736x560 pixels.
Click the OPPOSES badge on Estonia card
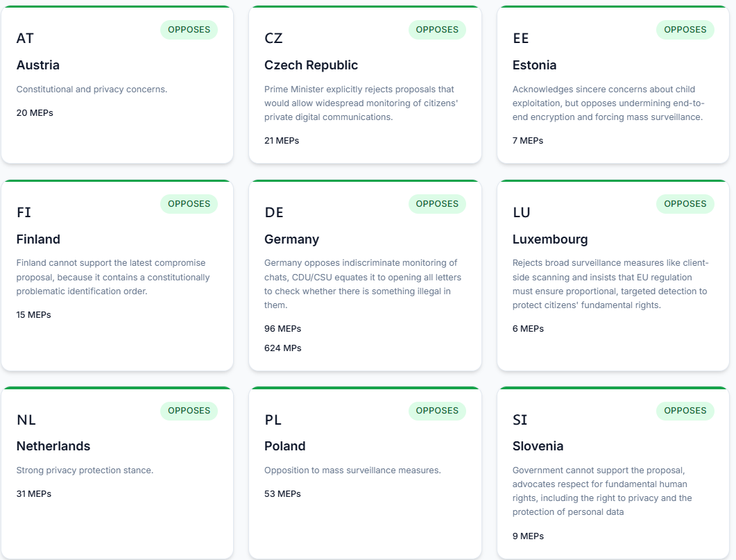click(x=685, y=30)
